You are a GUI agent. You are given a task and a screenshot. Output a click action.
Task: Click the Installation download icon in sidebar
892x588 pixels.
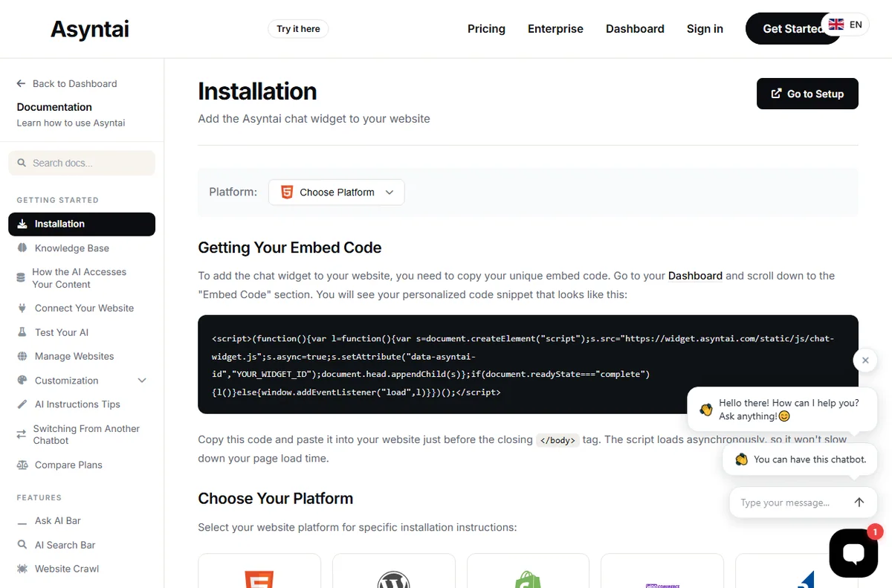pyautogui.click(x=22, y=224)
